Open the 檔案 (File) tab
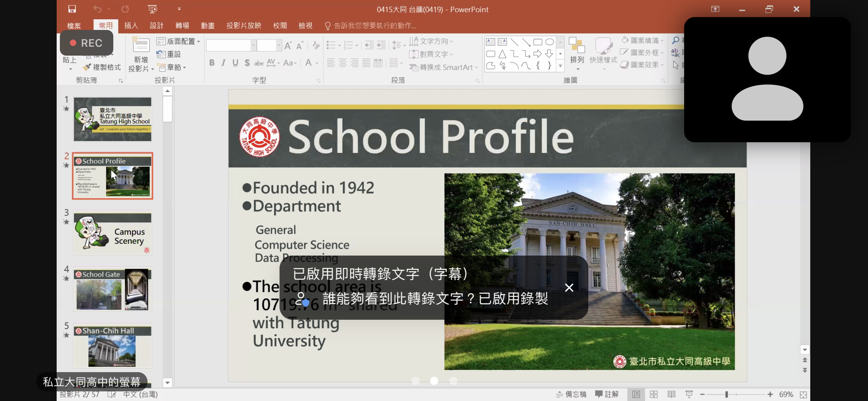Image resolution: width=868 pixels, height=401 pixels. (74, 26)
